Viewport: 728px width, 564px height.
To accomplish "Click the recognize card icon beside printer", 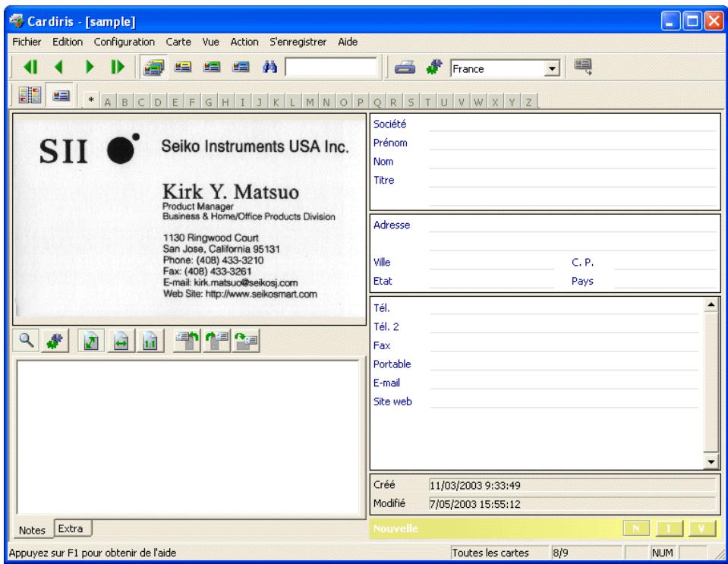I will (434, 68).
